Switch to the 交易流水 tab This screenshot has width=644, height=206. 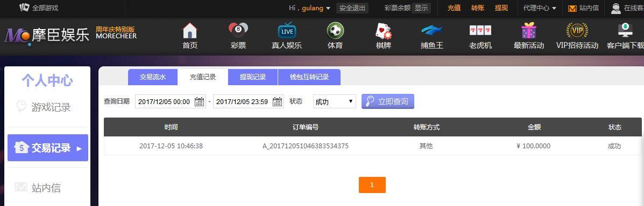coord(153,77)
